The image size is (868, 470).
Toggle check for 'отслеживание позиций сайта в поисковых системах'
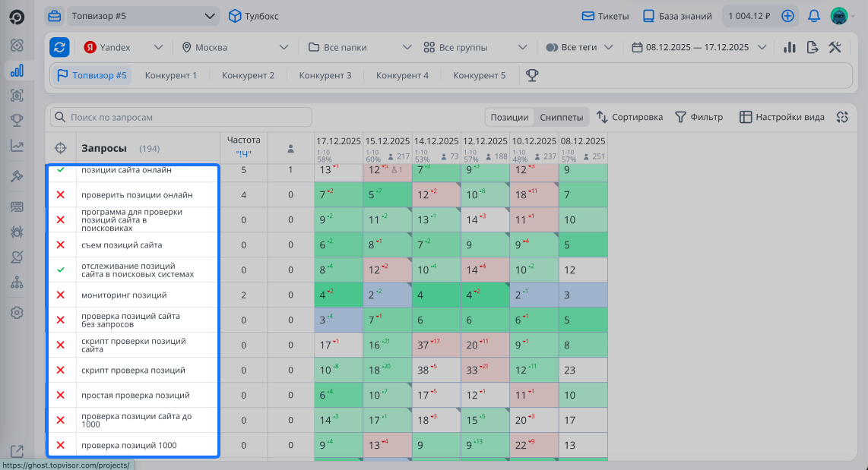(61, 270)
